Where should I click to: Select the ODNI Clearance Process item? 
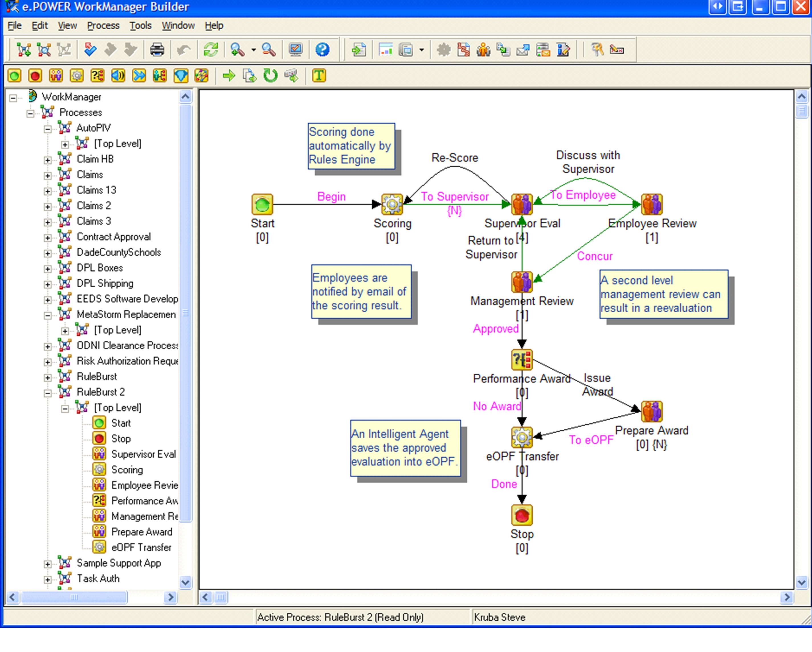127,345
